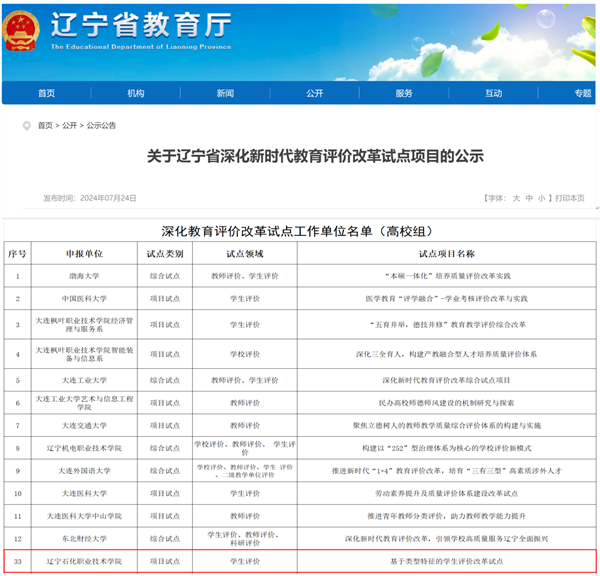Go to the 机构 navigation tab
Screen dimensions: 600x576
click(136, 93)
